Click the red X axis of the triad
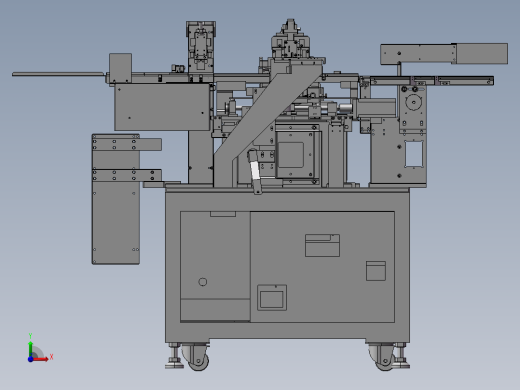The height and width of the screenshot is (390, 520). pos(41,359)
